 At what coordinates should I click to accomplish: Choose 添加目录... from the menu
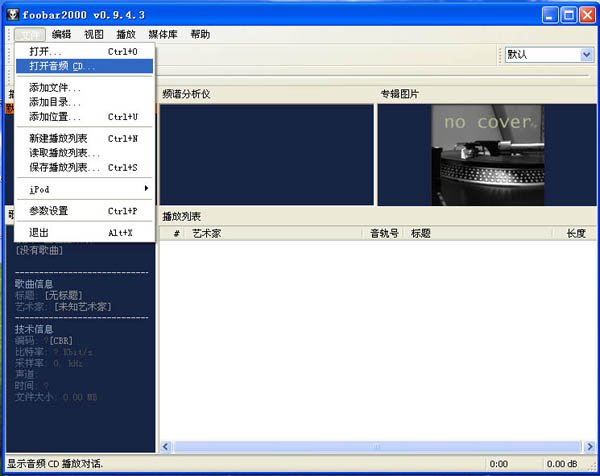click(85, 102)
